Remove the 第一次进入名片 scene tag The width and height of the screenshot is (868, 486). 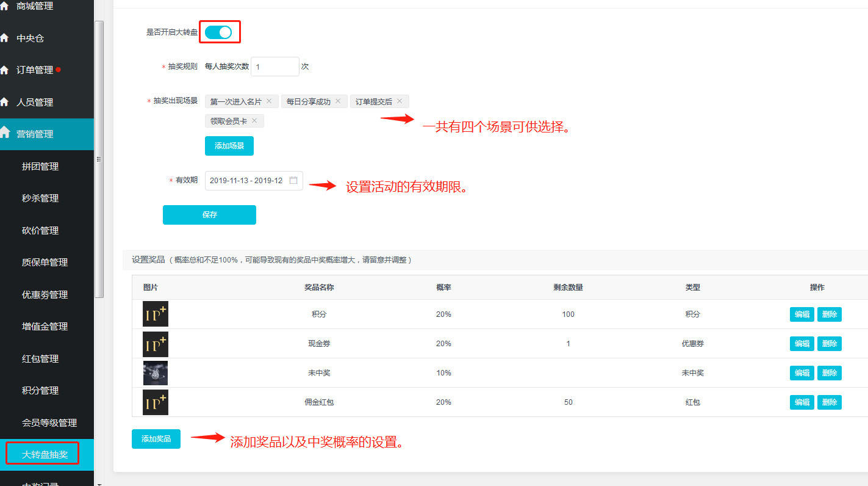(x=269, y=101)
